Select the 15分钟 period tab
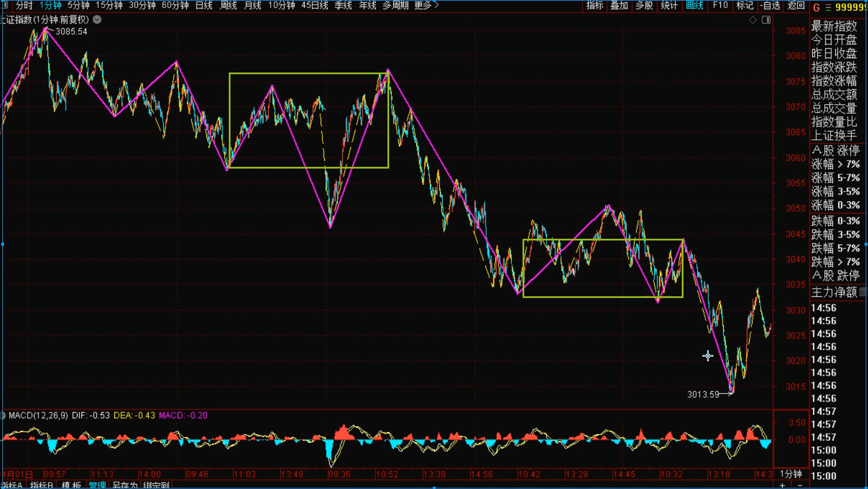The width and height of the screenshot is (868, 489). 109,5
